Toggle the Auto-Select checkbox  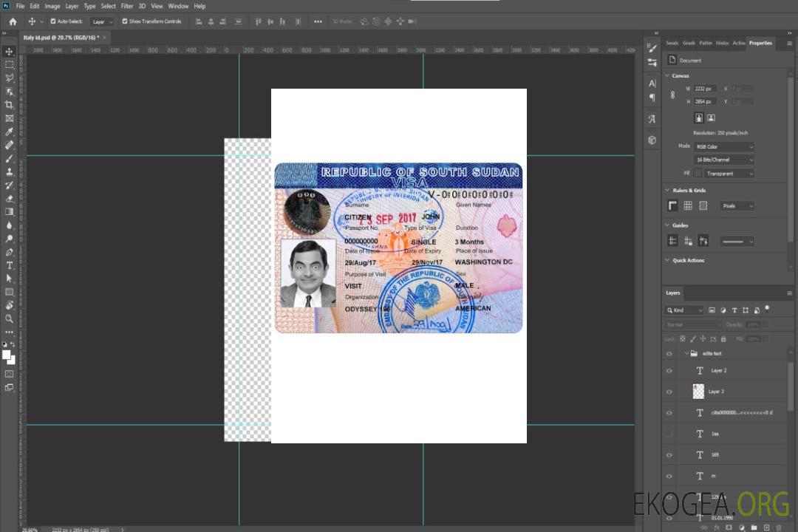[x=53, y=21]
